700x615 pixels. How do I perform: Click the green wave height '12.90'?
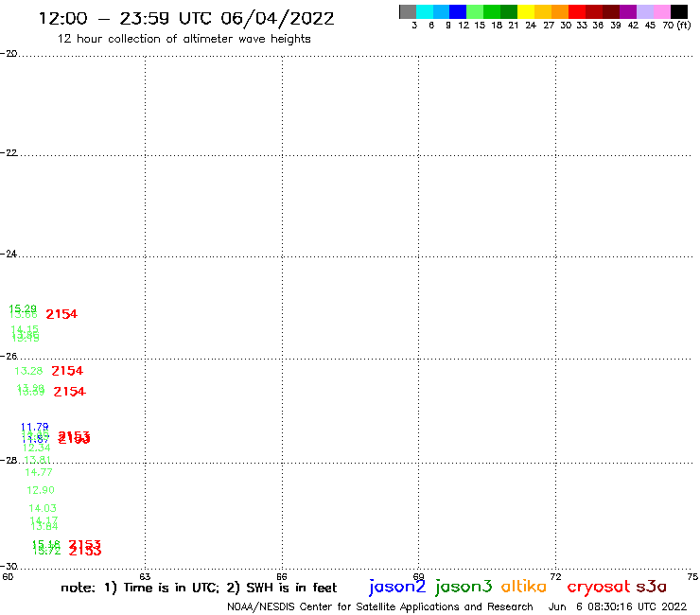pyautogui.click(x=41, y=490)
